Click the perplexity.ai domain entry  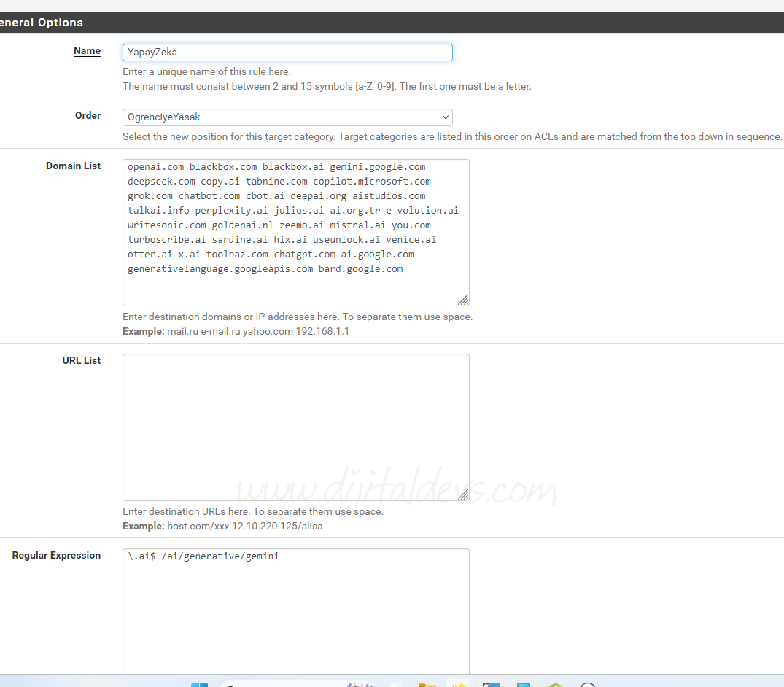231,211
